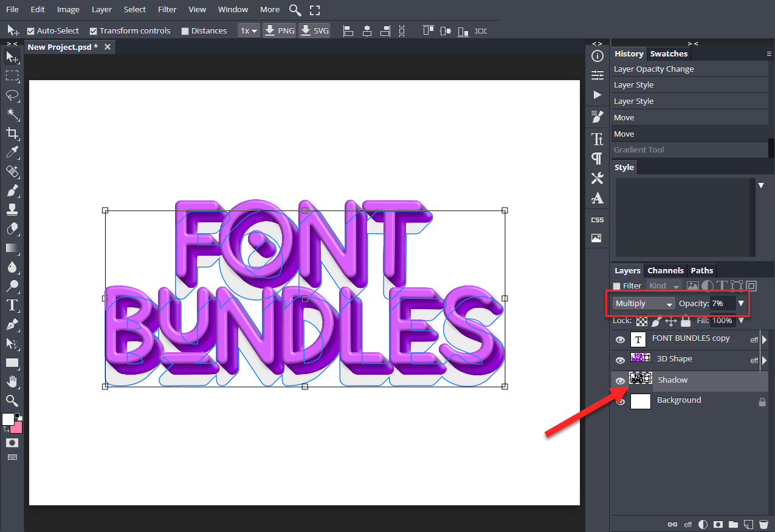Select the Eraser tool
The image size is (775, 532).
(x=12, y=229)
